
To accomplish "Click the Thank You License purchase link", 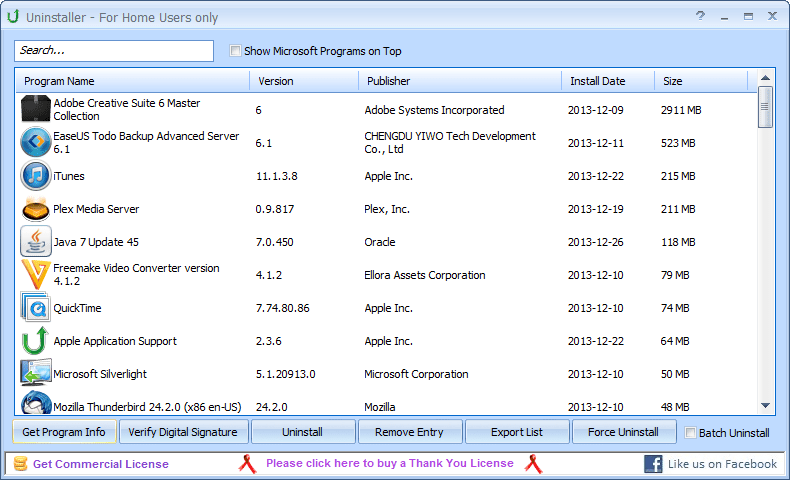I will click(x=389, y=464).
